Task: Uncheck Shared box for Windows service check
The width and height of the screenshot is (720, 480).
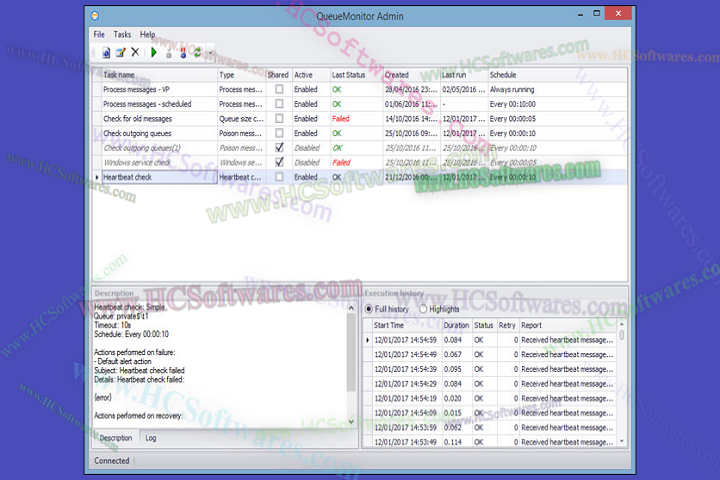Action: [279, 162]
